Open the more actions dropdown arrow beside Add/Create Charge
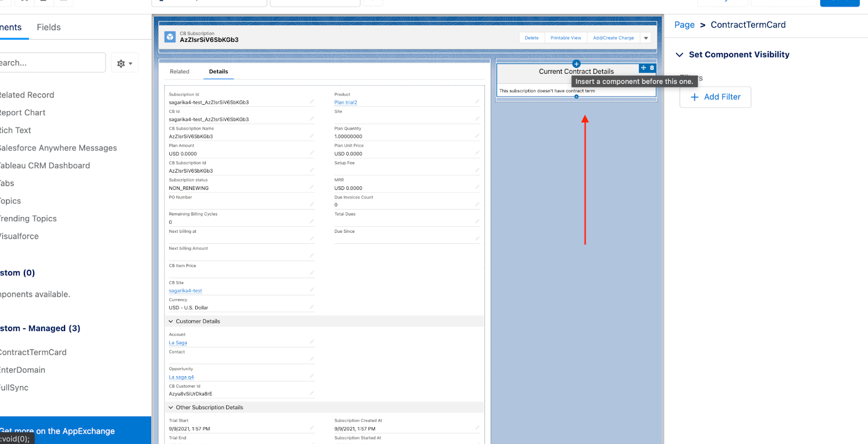The image size is (868, 444). tap(646, 38)
